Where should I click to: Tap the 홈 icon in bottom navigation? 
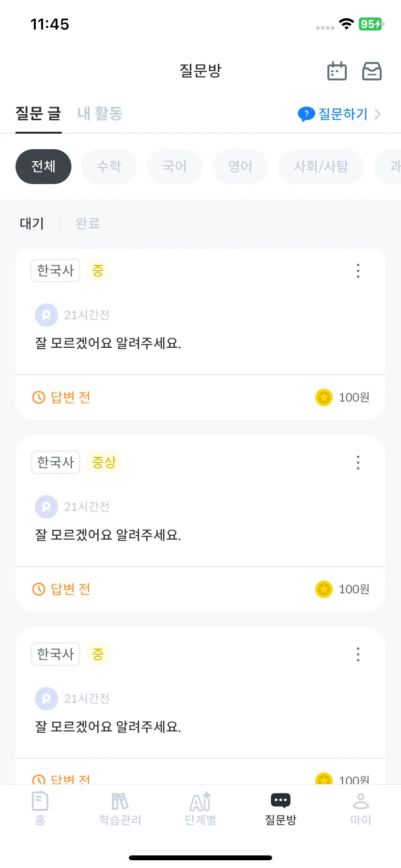click(40, 801)
